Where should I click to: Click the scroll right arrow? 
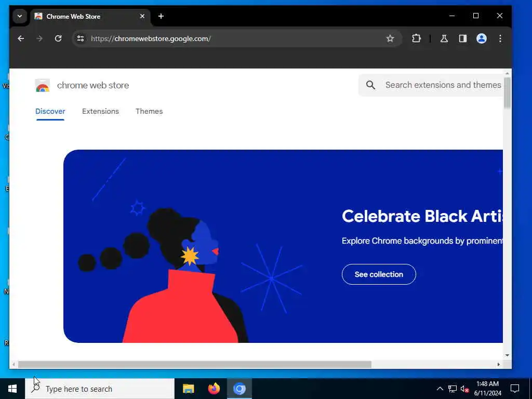[498, 364]
